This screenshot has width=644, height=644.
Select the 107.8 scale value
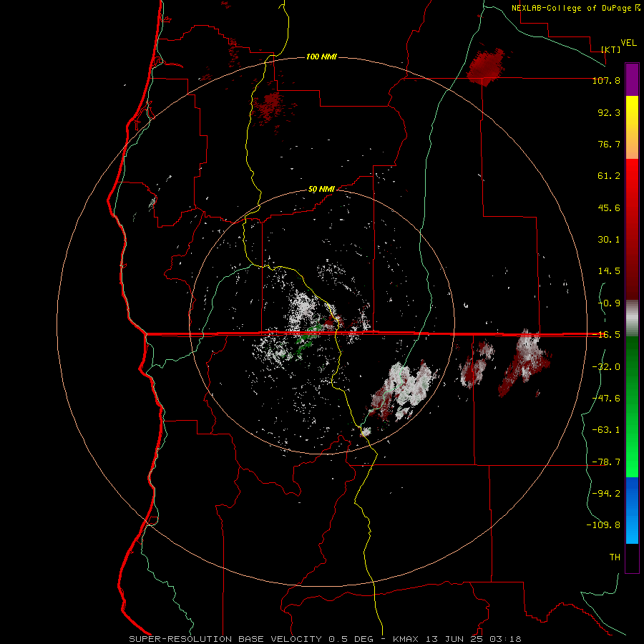click(606, 80)
